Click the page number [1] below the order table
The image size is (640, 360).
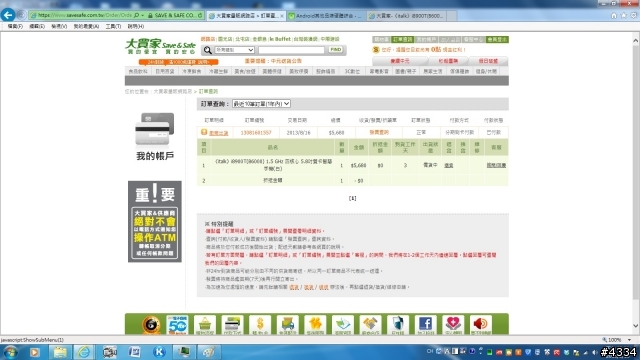[353, 198]
